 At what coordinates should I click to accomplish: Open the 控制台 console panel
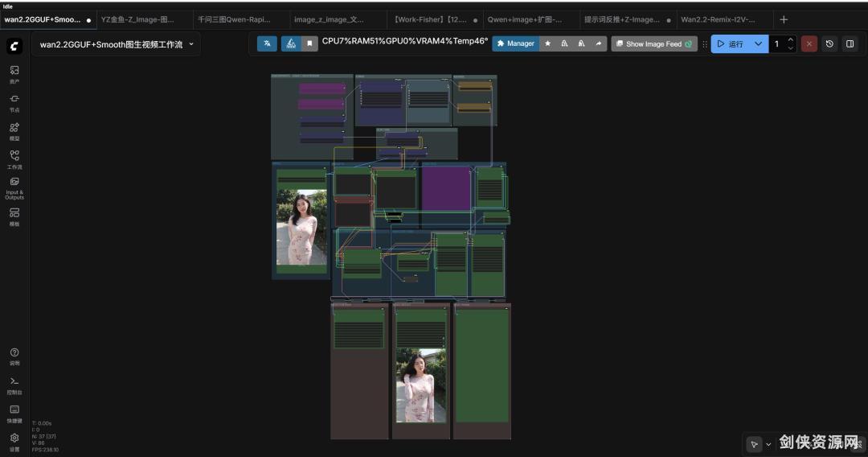(14, 385)
